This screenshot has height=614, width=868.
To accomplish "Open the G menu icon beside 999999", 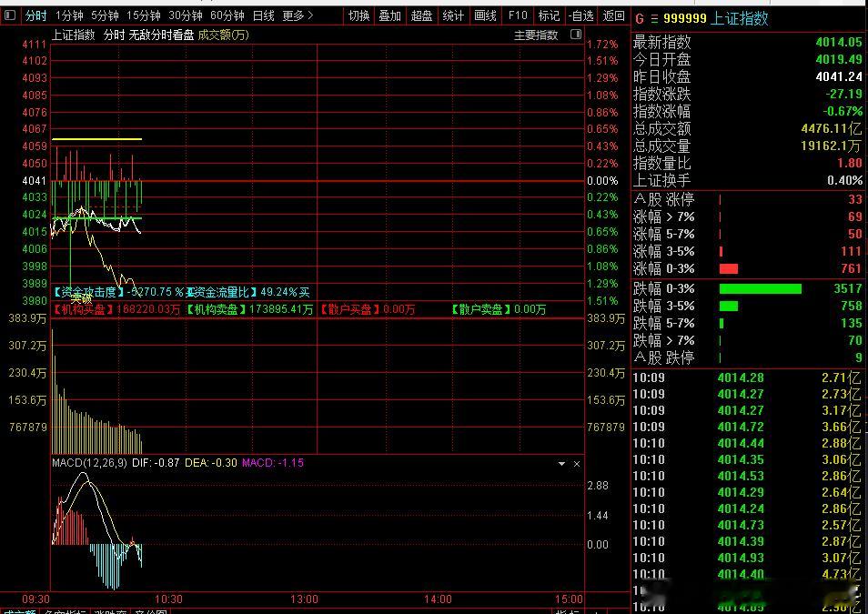I will tap(640, 19).
